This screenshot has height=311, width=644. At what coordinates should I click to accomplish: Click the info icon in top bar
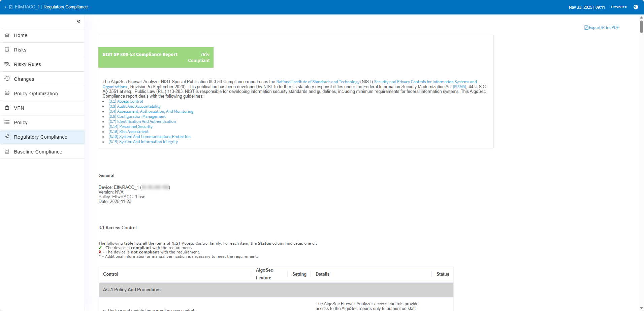pyautogui.click(x=636, y=7)
